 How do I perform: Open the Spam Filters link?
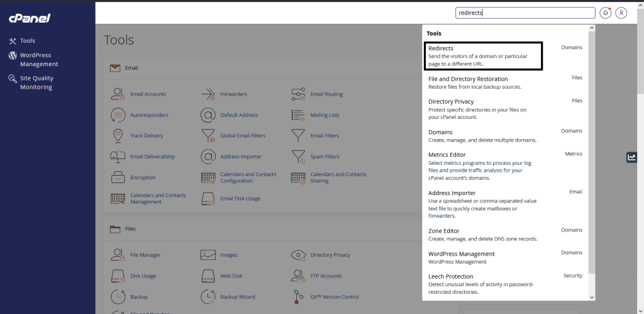coord(325,157)
